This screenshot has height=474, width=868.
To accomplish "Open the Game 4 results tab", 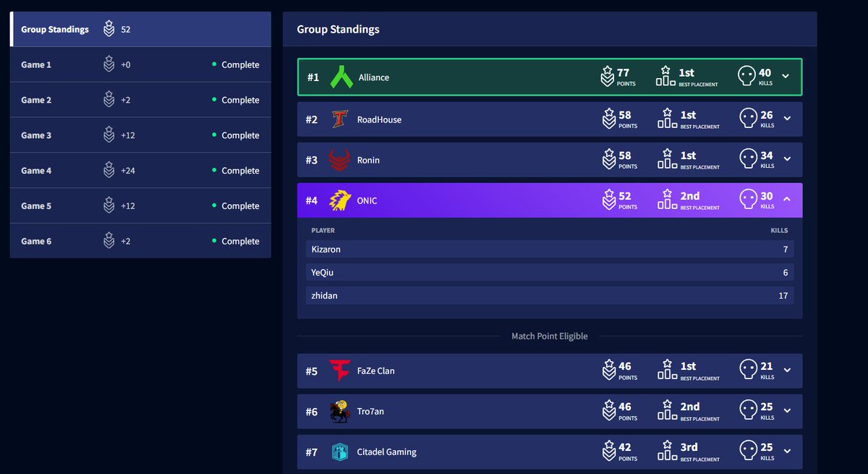I will coord(140,170).
